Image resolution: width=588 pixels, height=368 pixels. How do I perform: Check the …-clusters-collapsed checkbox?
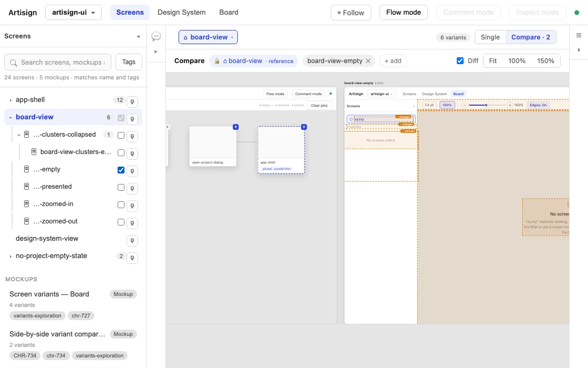[121, 135]
